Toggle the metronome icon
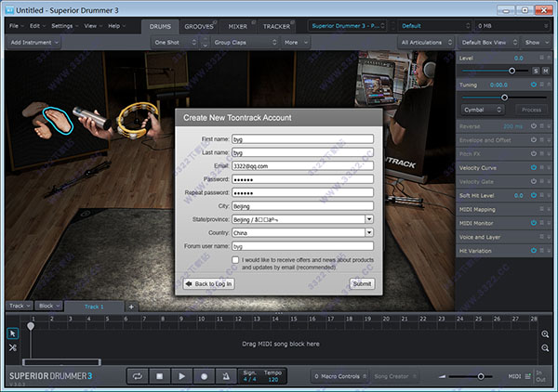 pyautogui.click(x=226, y=375)
